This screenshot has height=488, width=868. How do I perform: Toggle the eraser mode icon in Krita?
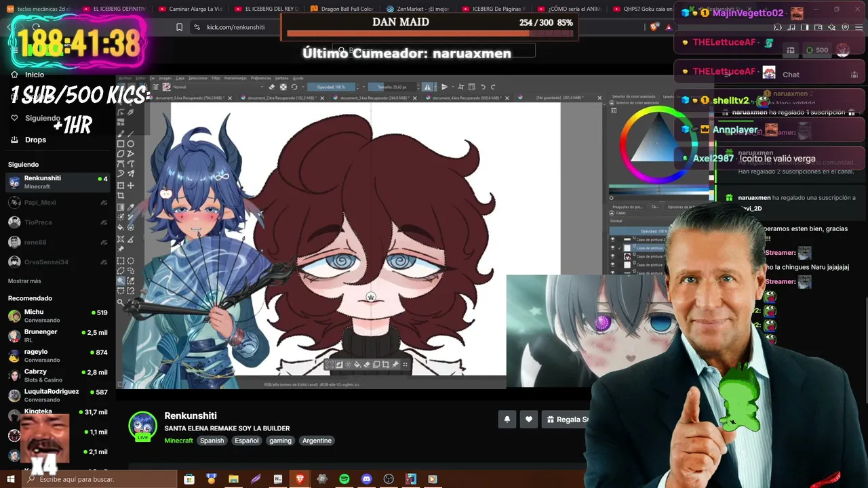tap(272, 87)
